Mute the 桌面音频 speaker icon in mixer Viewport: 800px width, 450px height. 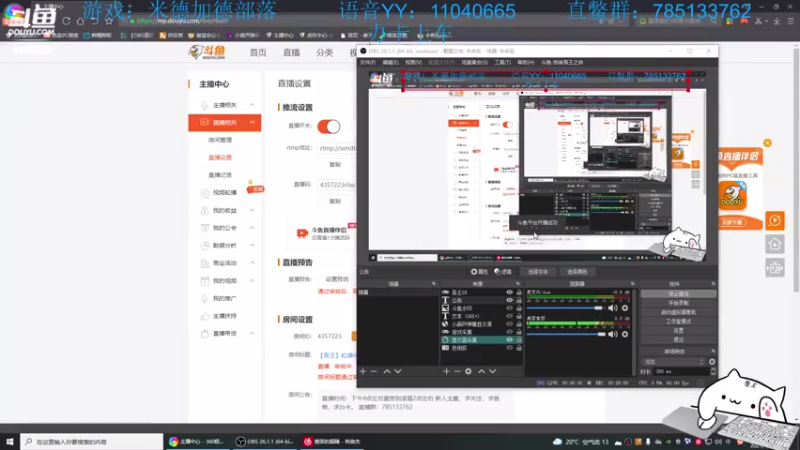click(613, 334)
